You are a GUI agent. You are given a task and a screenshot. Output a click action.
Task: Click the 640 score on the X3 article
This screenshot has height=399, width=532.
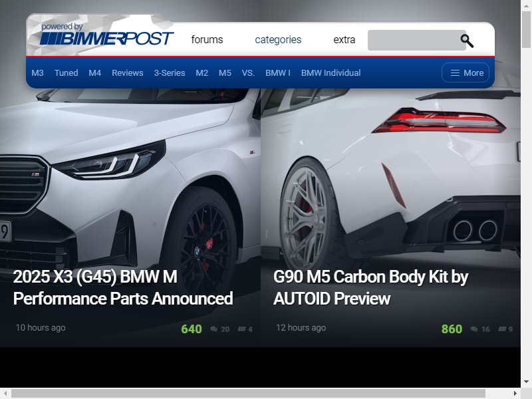[x=192, y=329]
